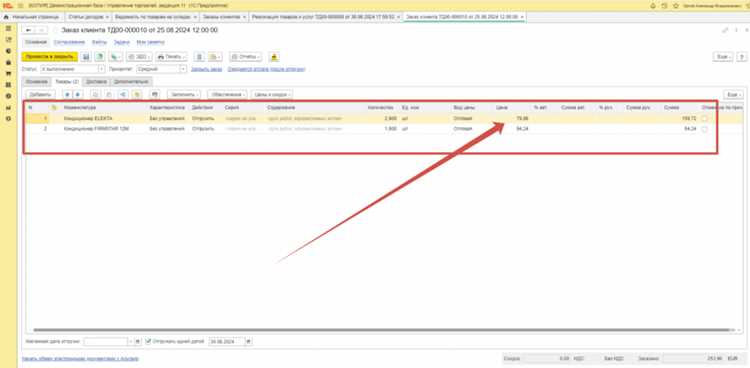
Task: Toggle checkbox in Кондиционер FIRMSTAR row
Action: (704, 129)
